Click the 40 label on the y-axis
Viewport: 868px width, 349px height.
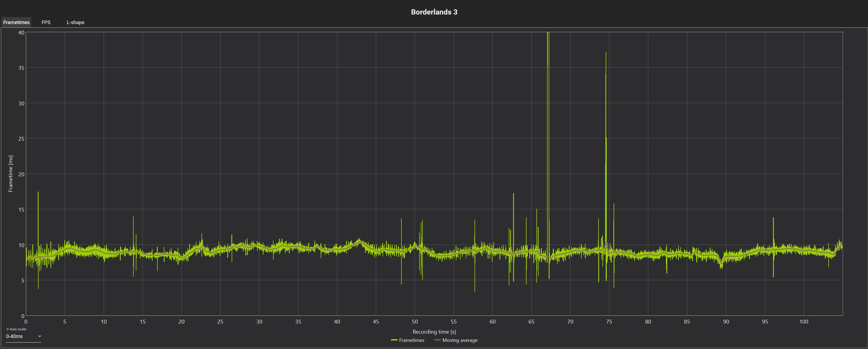point(21,33)
